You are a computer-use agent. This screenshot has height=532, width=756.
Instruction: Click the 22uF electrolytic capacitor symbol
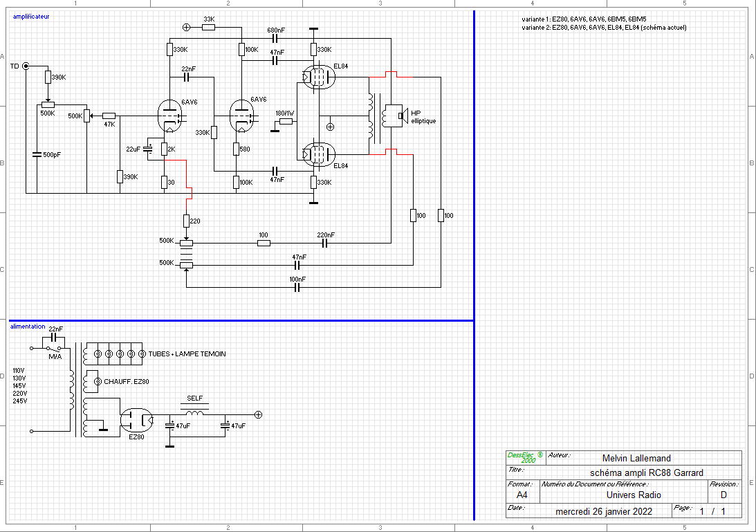tap(147, 149)
